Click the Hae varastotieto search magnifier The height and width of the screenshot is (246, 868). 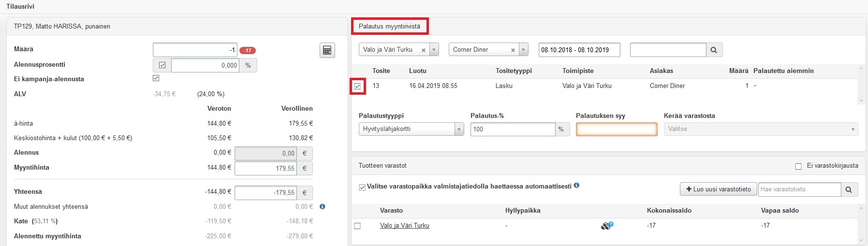point(849,189)
